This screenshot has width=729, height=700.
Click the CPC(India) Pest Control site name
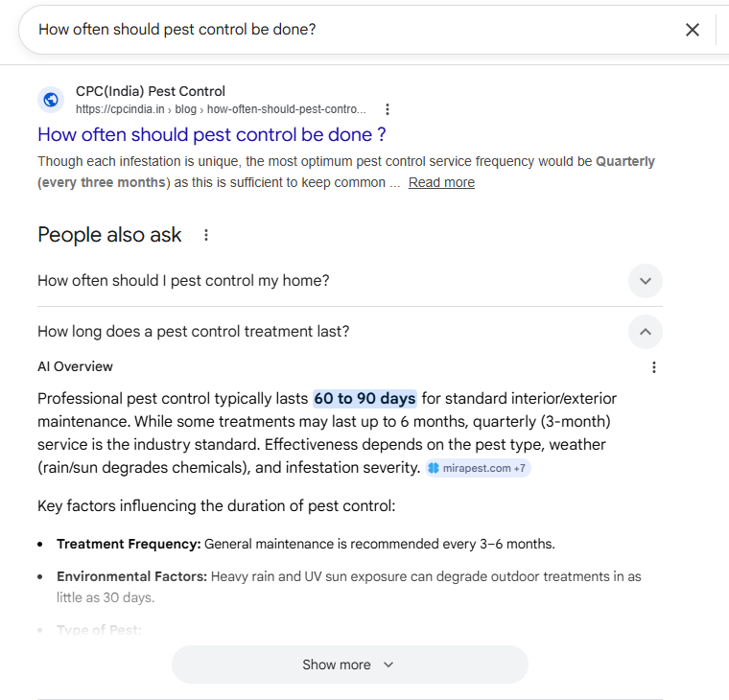[x=151, y=92]
